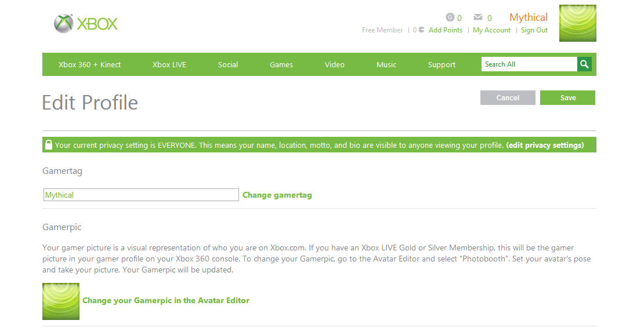Viewport: 644px width, 331px height.
Task: Open the Video menu
Action: click(x=335, y=64)
